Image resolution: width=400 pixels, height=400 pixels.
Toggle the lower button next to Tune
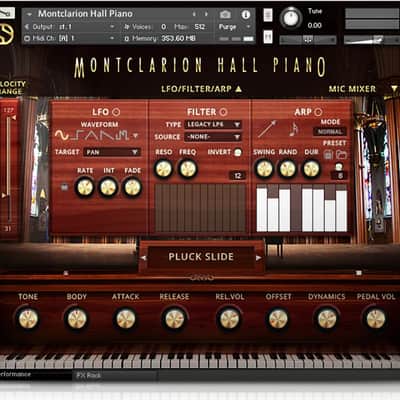click(x=268, y=37)
